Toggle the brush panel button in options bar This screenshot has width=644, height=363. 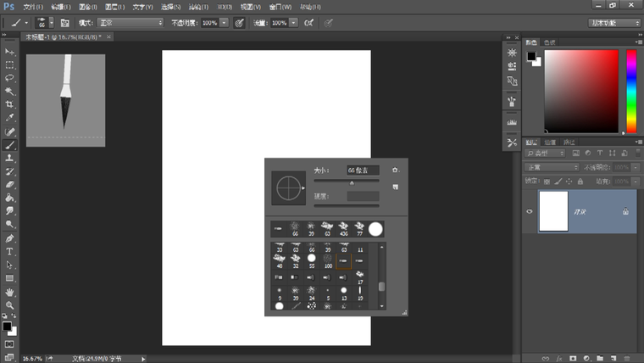point(64,23)
